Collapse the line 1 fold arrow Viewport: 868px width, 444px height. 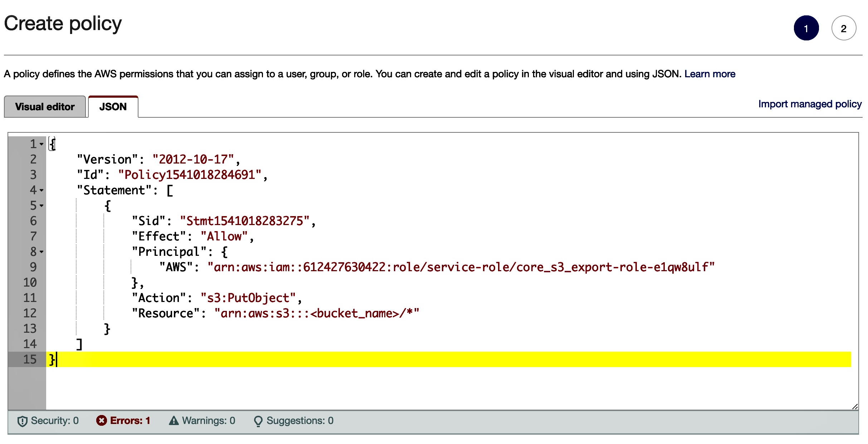pyautogui.click(x=42, y=144)
